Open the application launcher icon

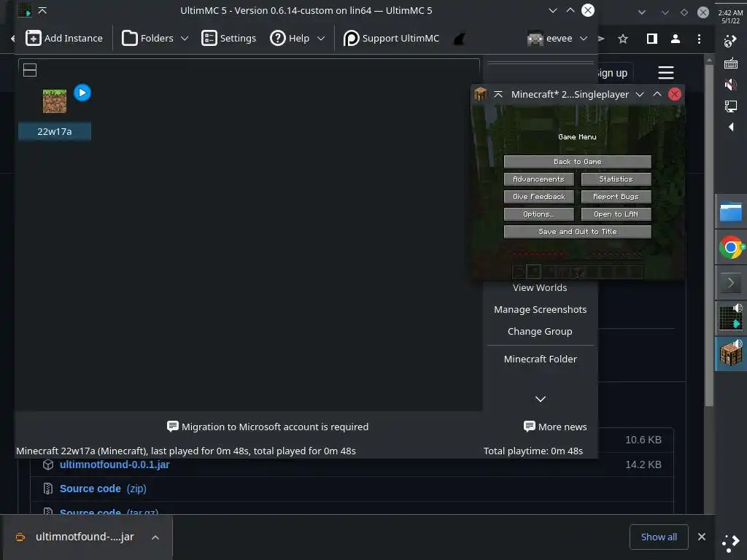731,542
